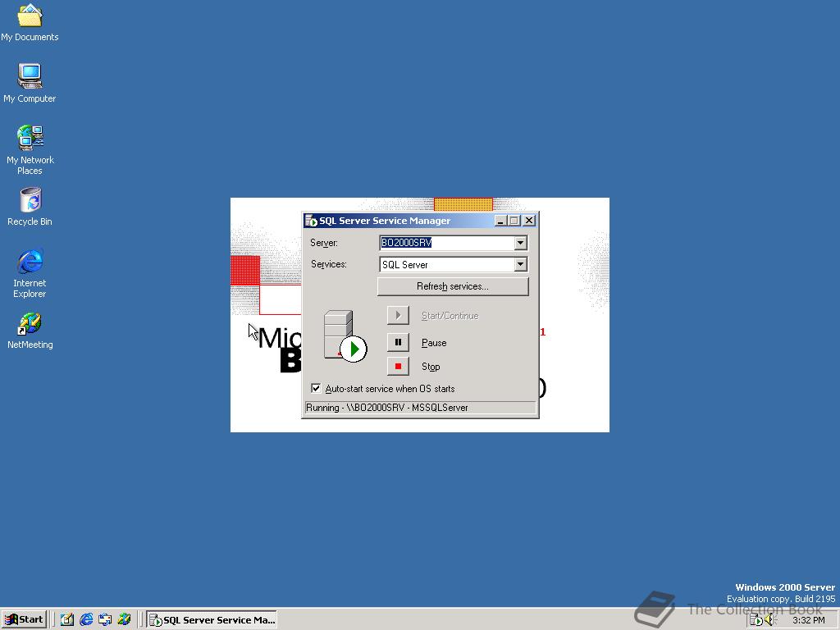Click the Running status bar text

click(387, 408)
